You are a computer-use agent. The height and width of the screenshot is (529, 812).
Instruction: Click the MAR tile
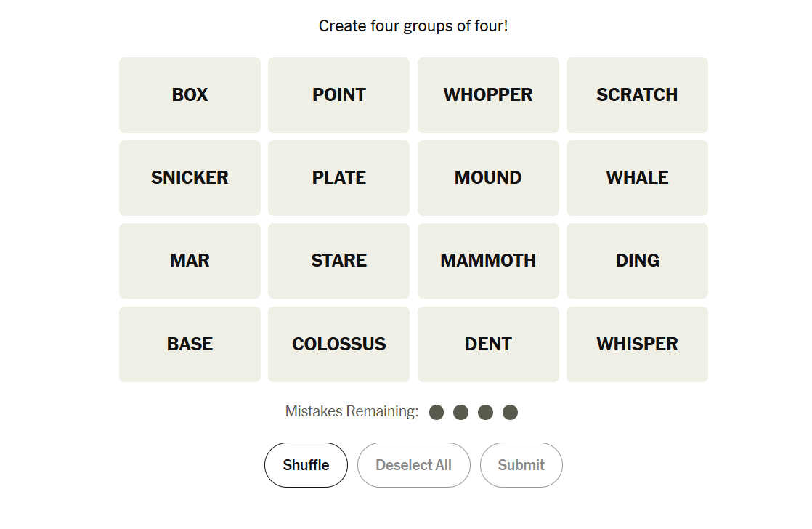190,261
